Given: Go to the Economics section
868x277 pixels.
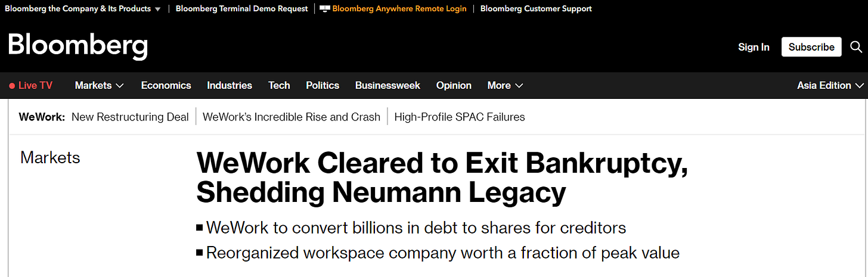Looking at the screenshot, I should 166,85.
